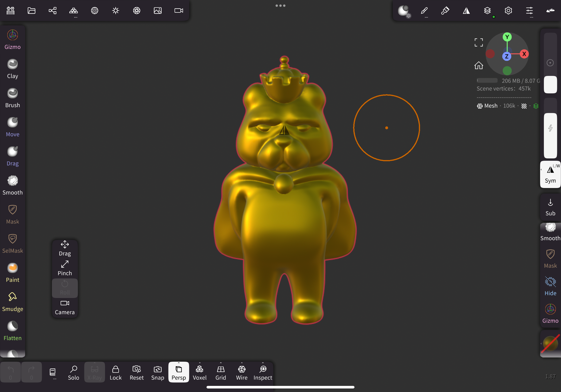Select Hide tool in right panel
Screen dimensions: 561x392
click(550, 286)
